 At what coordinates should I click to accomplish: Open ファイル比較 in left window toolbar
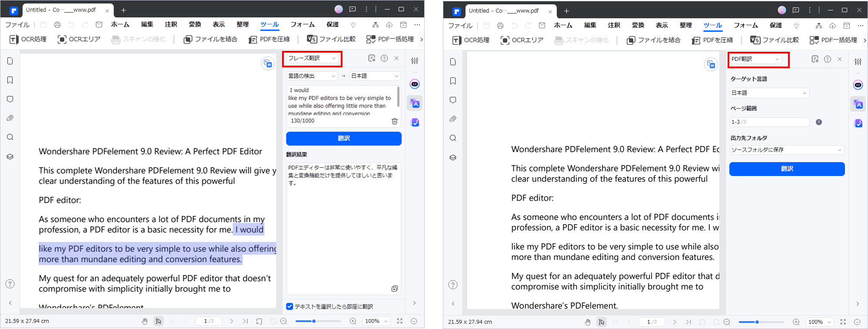click(331, 39)
